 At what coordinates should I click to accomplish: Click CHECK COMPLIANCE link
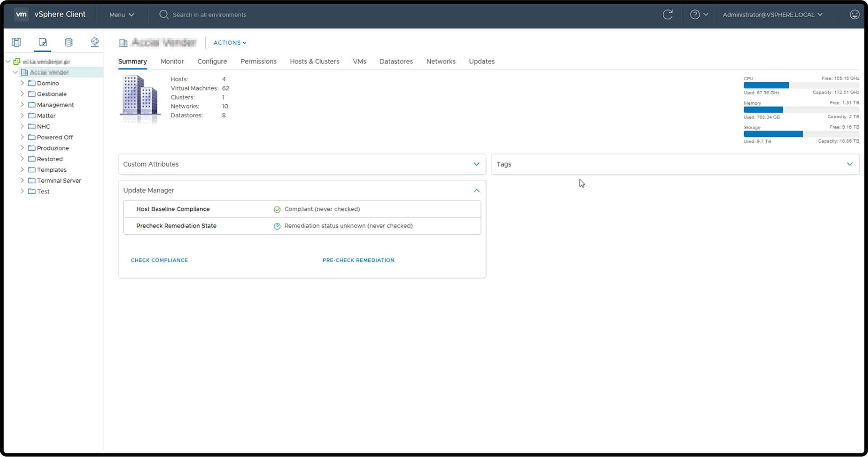point(159,260)
